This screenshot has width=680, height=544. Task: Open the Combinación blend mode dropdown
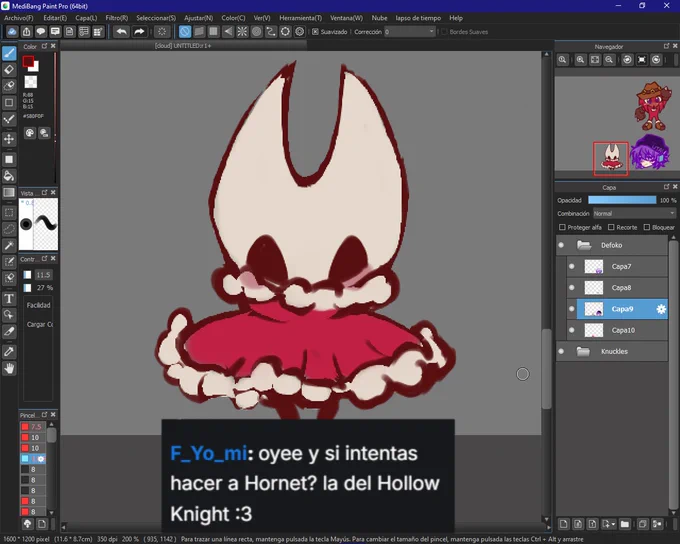coord(634,213)
